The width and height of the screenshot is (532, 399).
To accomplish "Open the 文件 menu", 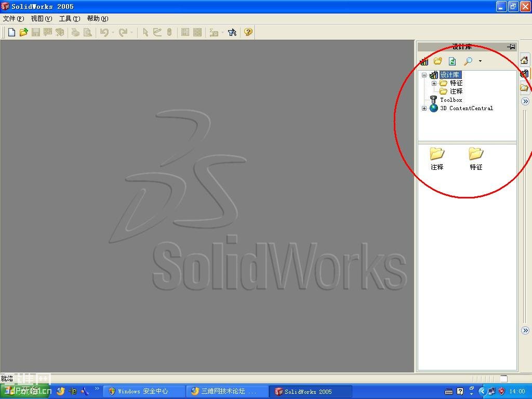I will [x=14, y=19].
